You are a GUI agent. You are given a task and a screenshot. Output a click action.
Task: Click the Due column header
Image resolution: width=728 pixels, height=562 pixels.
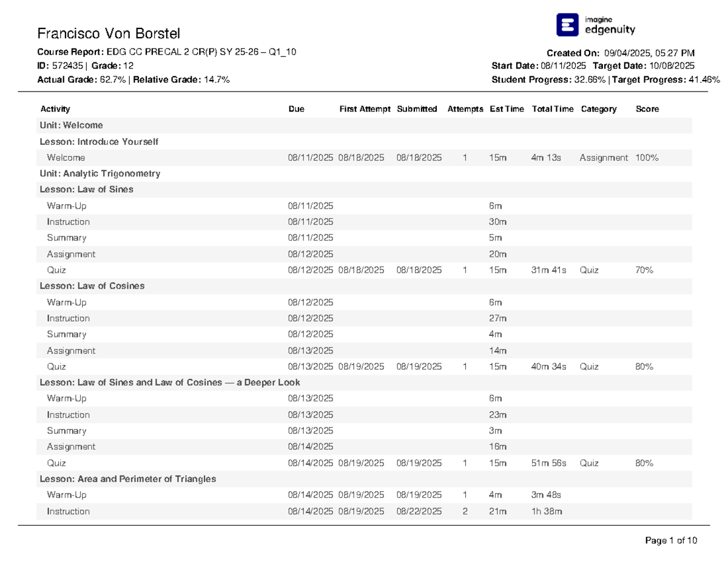point(296,109)
